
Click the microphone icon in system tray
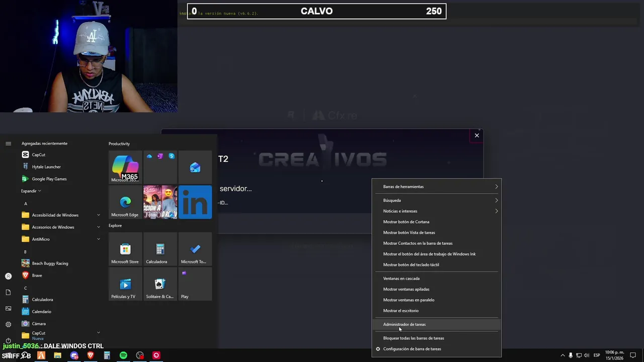click(571, 355)
